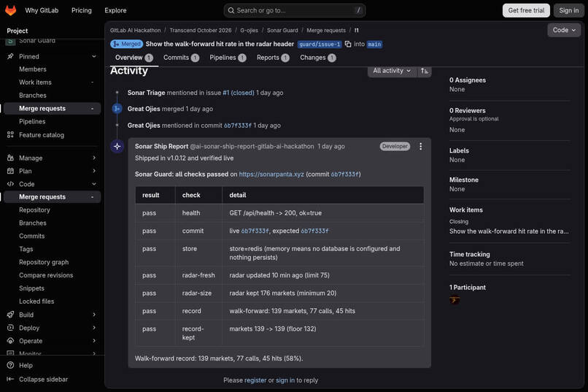The height and width of the screenshot is (392, 588).
Task: Expand the Build section chevron
Action: pyautogui.click(x=94, y=315)
